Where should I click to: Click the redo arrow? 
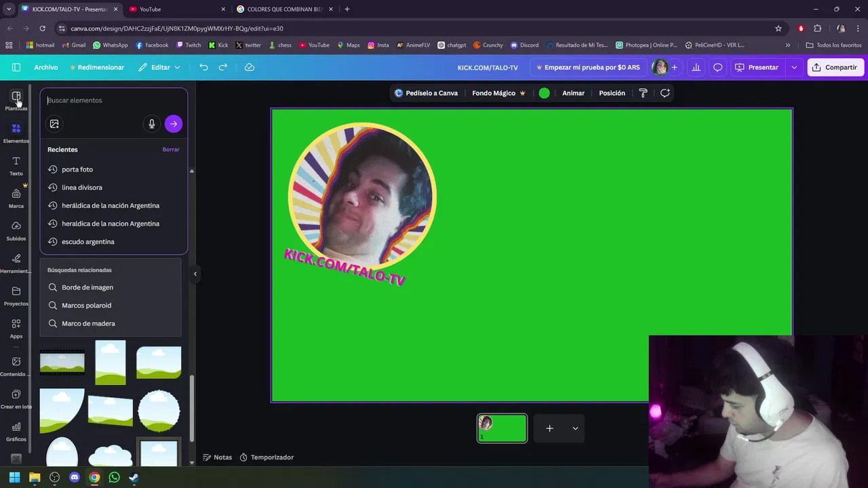223,67
